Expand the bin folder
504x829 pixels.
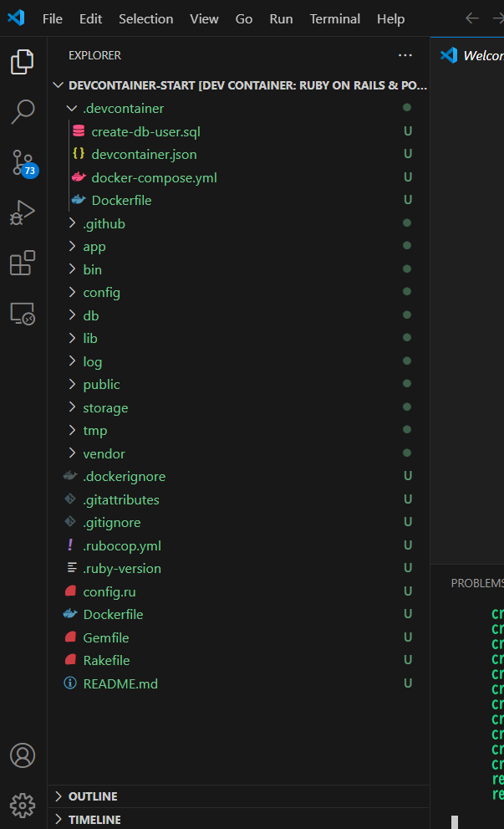click(x=72, y=269)
